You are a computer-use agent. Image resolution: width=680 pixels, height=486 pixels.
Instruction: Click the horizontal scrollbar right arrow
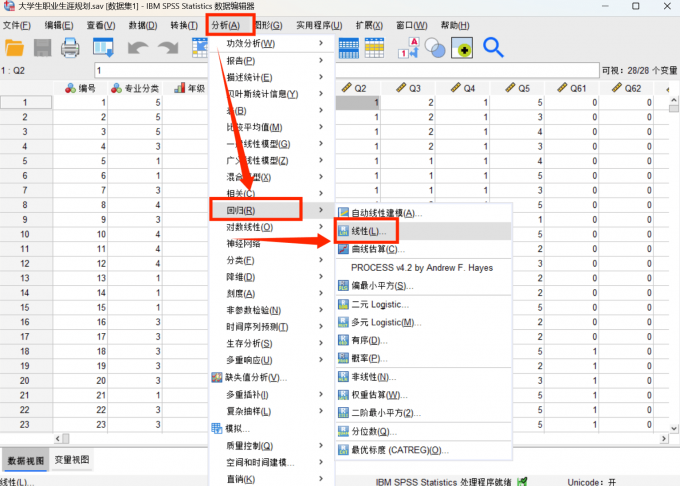pyautogui.click(x=664, y=439)
